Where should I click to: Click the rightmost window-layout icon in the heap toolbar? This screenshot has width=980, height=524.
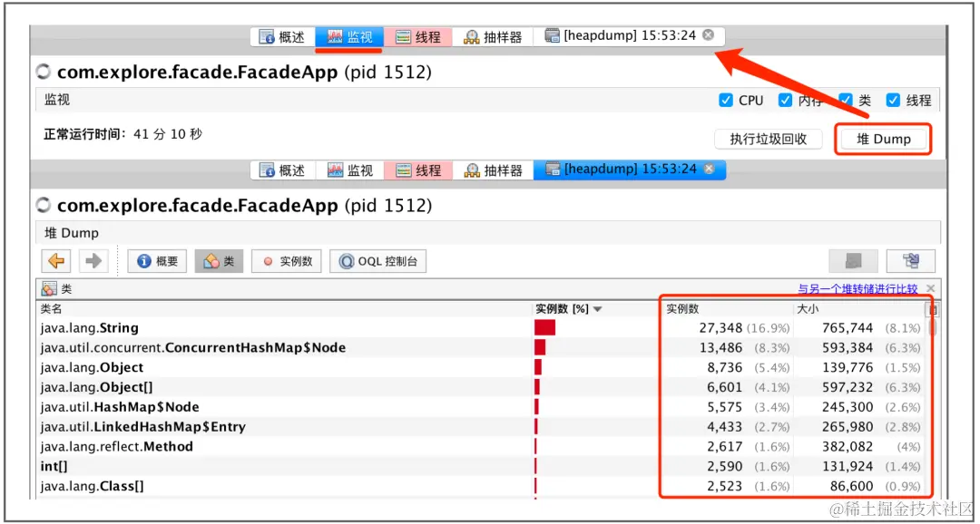pyautogui.click(x=911, y=261)
